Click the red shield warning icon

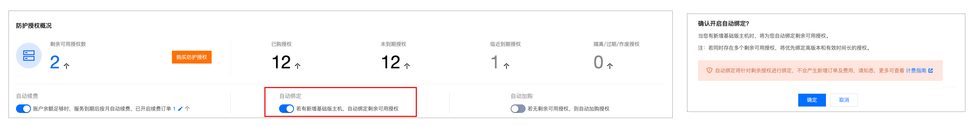[709, 71]
